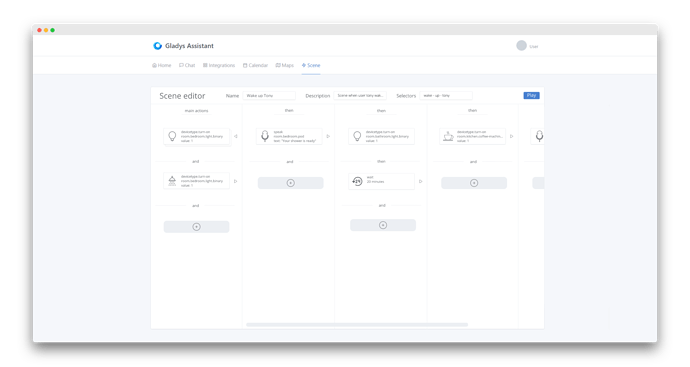Click the Gladys Assistant logo icon

[157, 46]
